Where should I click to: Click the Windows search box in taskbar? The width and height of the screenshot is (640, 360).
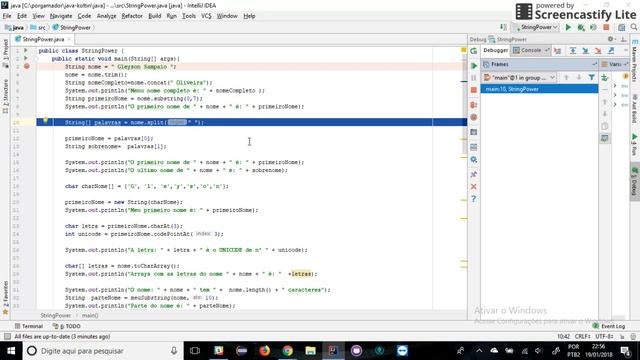tap(102, 351)
